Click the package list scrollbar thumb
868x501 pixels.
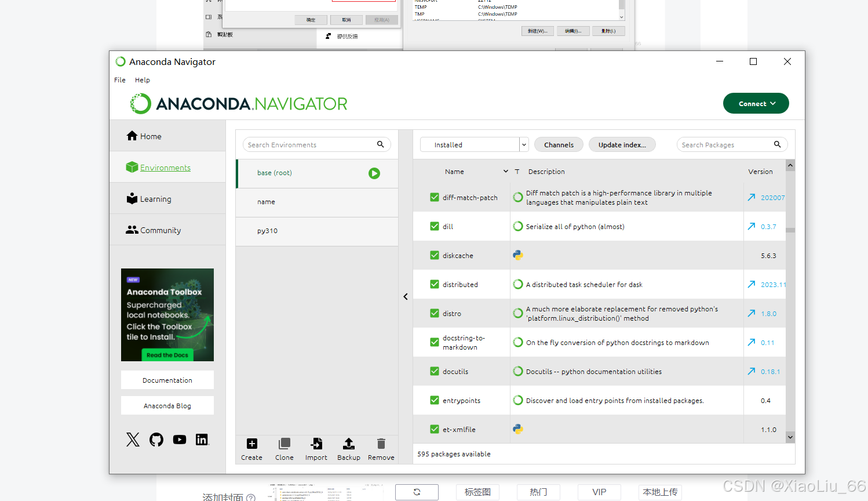(790, 230)
